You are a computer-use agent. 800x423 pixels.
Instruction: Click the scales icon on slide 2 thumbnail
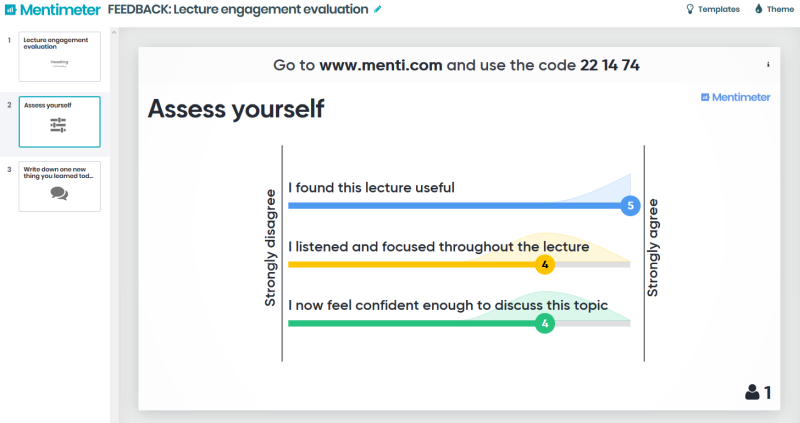[x=59, y=125]
